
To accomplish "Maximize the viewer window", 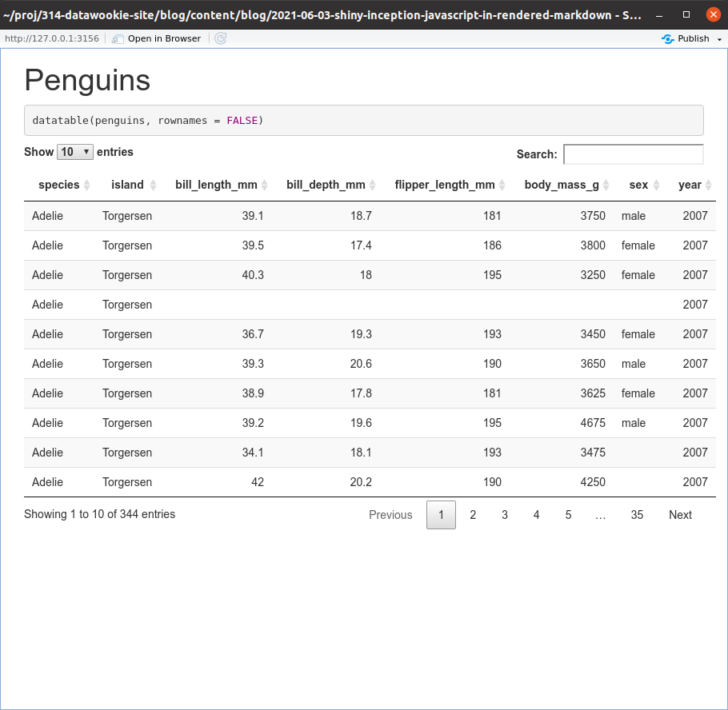I will (686, 14).
